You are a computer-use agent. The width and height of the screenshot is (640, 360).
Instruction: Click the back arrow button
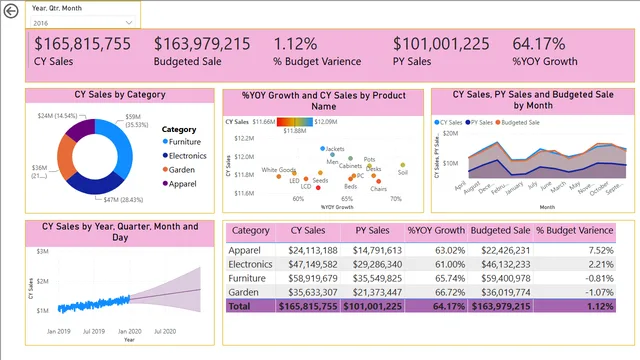11,11
